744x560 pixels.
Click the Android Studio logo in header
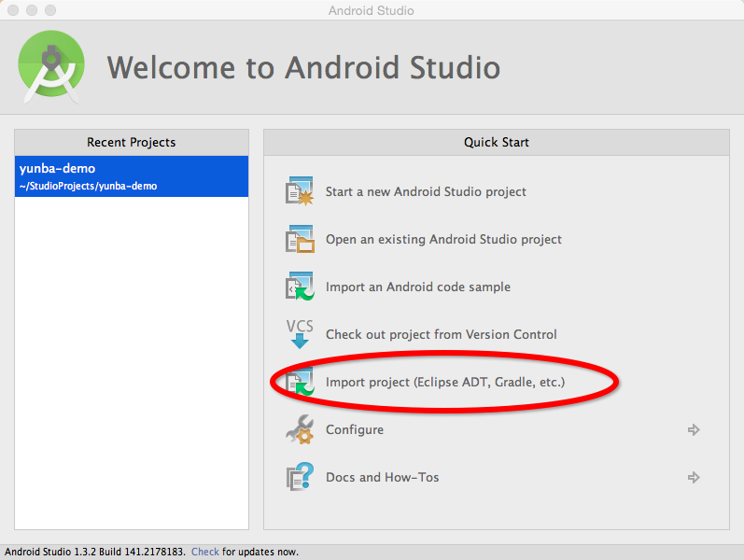click(x=51, y=66)
